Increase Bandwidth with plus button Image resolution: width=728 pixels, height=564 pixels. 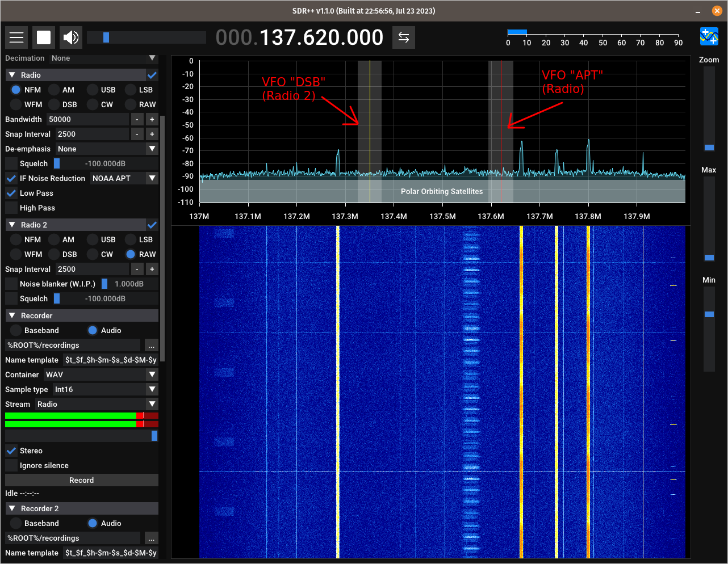[x=152, y=119]
